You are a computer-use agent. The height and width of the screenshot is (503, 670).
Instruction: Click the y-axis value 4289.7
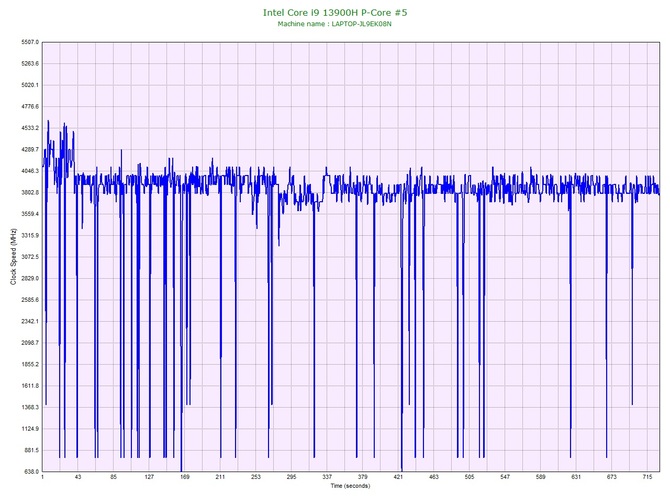(x=30, y=150)
